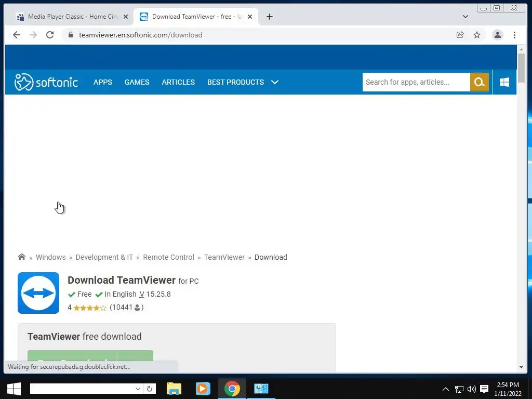Open the notifications action center icon

[x=485, y=389]
